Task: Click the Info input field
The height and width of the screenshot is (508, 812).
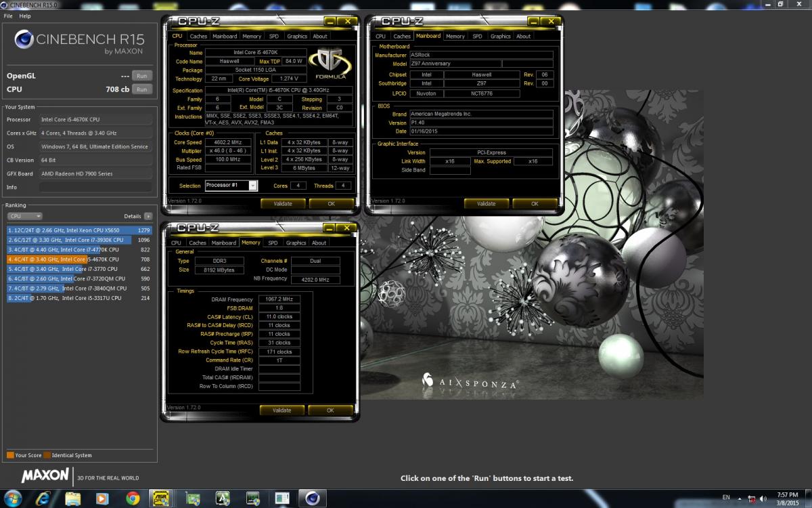Action: 95,187
